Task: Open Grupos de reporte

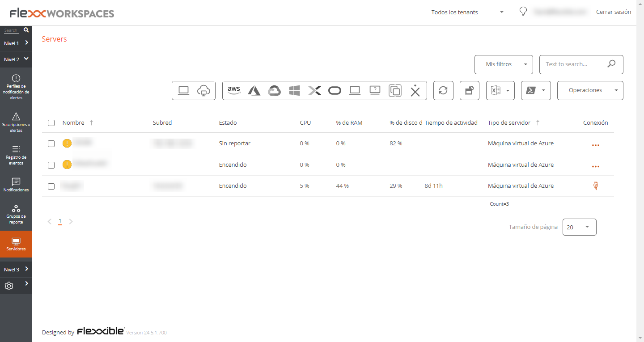Action: 16,215
